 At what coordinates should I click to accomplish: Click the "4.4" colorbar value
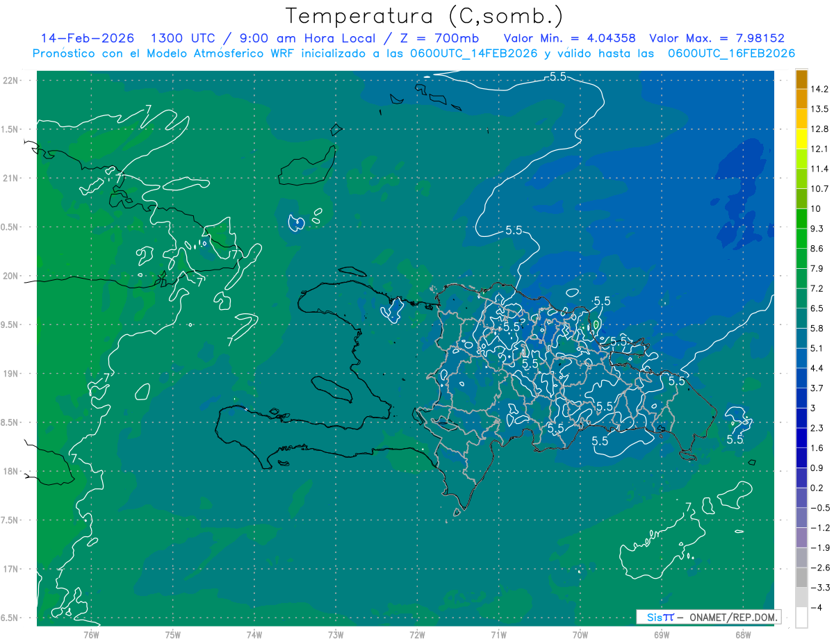(x=818, y=368)
